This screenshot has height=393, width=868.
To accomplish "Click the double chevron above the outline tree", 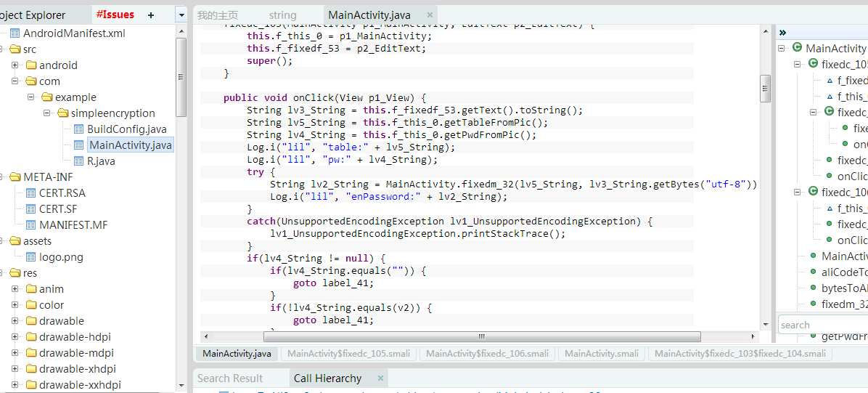I will pos(782,32).
